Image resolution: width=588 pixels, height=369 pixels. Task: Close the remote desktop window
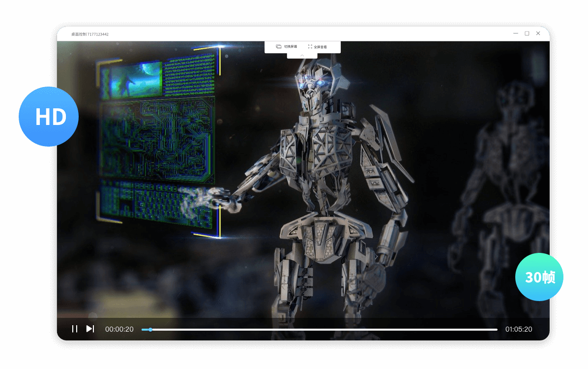point(538,33)
